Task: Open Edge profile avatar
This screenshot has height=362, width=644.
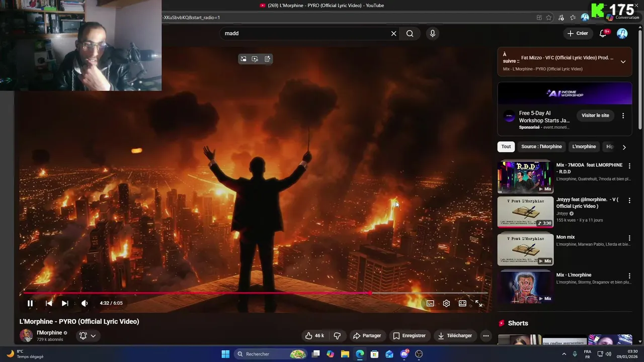Action: (x=585, y=18)
